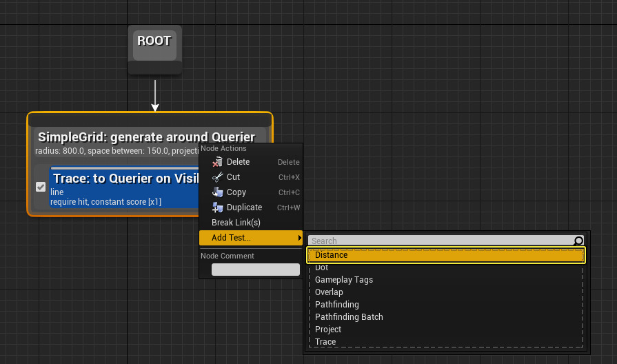Expand the Add Test submenu arrow
This screenshot has width=617, height=364.
tap(299, 238)
